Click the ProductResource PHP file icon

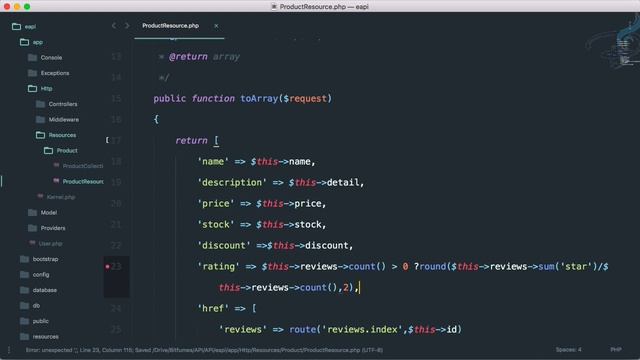pos(56,181)
